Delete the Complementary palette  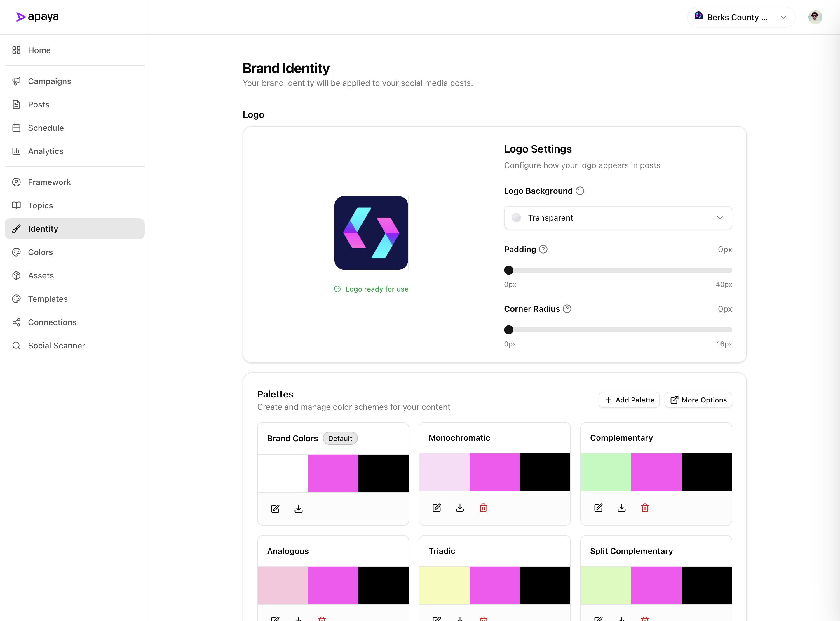(x=645, y=508)
